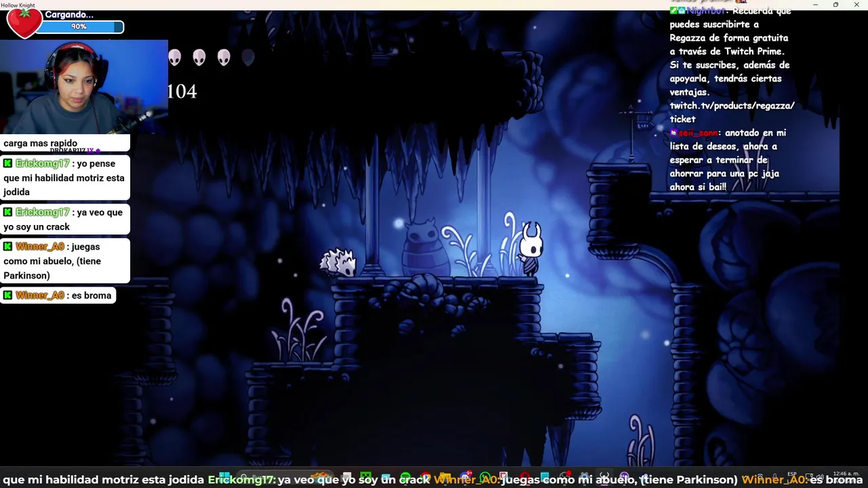Close the Hollow Knight window
Viewport: 868px width, 488px height.
(x=856, y=5)
